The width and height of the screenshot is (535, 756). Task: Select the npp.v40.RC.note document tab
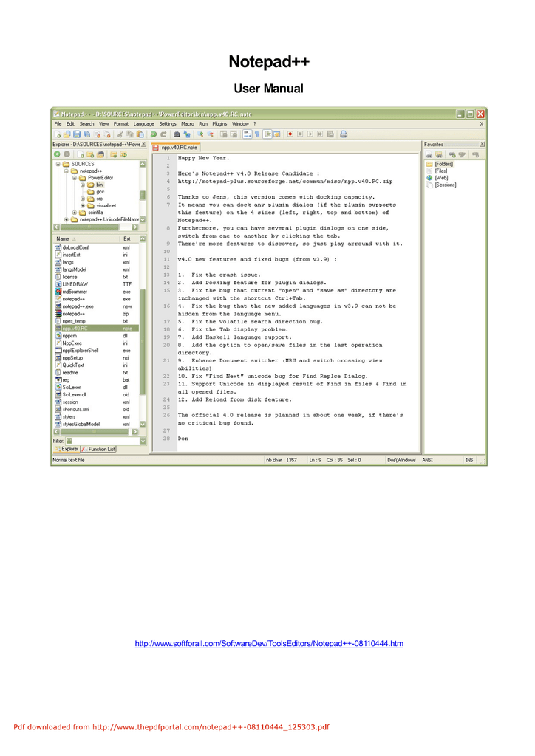point(176,148)
